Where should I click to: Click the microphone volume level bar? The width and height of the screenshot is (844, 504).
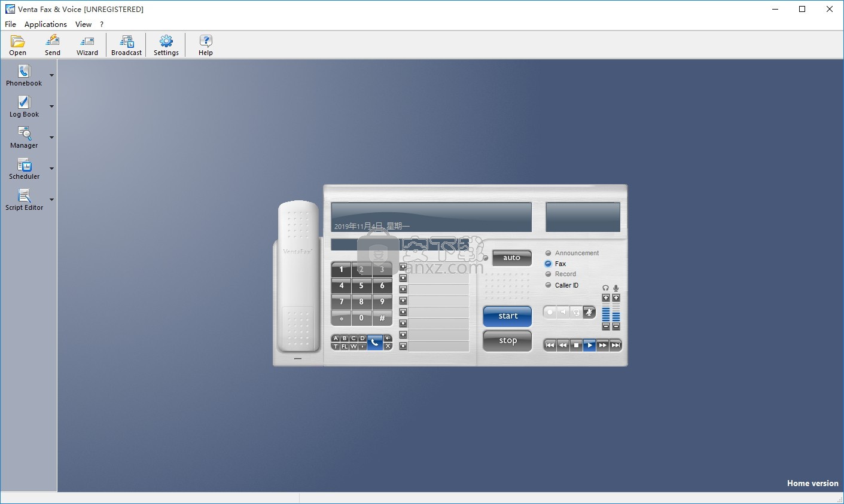616,312
